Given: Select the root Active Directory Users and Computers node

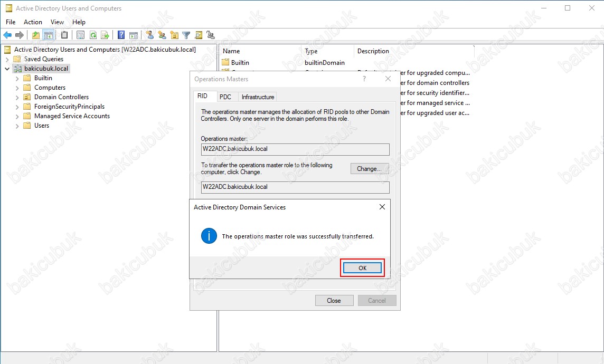Looking at the screenshot, I should (x=105, y=49).
